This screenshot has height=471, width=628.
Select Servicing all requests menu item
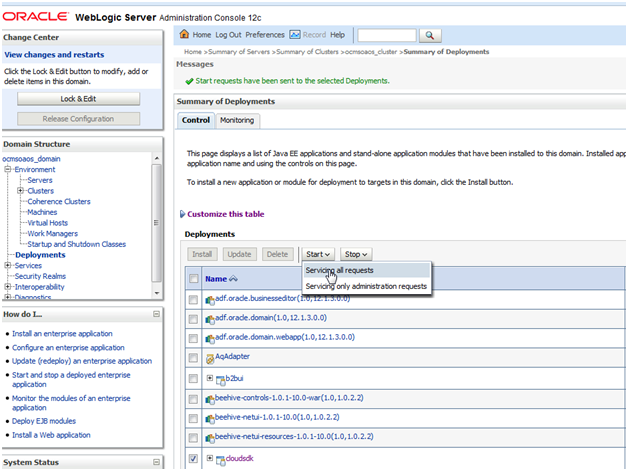coord(366,270)
